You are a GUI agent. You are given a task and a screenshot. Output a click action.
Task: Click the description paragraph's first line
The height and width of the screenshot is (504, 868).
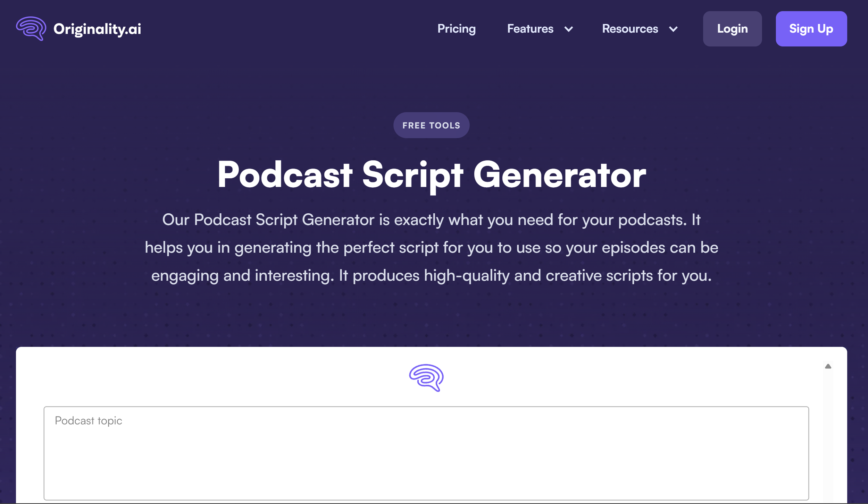[431, 220]
